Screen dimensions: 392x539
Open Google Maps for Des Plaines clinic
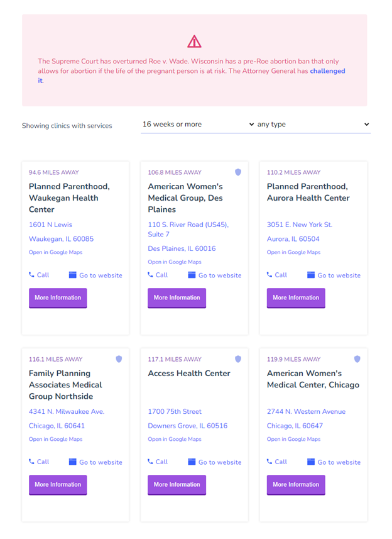175,262
